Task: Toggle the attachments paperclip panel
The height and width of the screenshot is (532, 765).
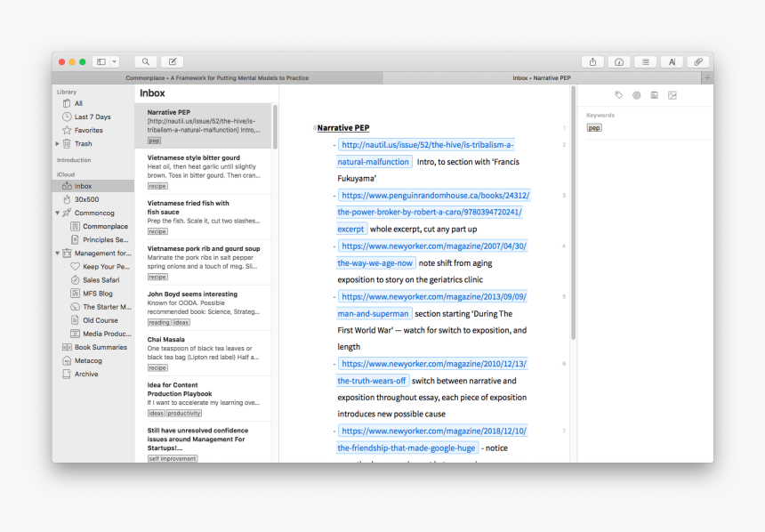Action: (x=698, y=62)
